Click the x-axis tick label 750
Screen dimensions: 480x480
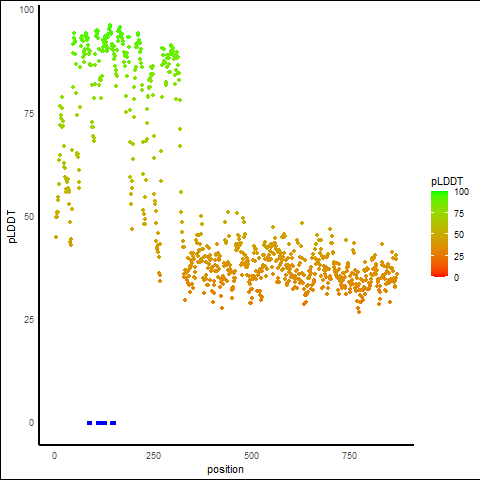point(349,456)
